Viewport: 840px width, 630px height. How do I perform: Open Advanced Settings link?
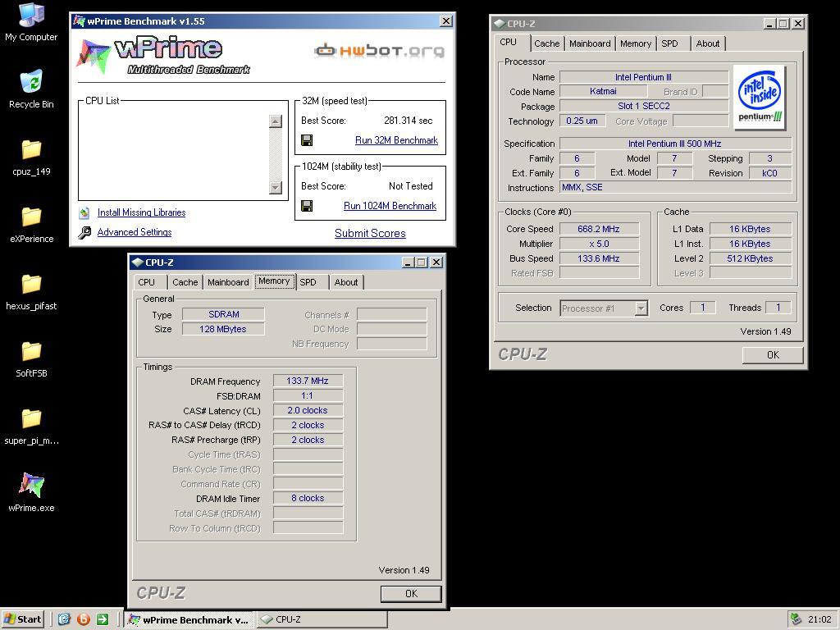135,232
